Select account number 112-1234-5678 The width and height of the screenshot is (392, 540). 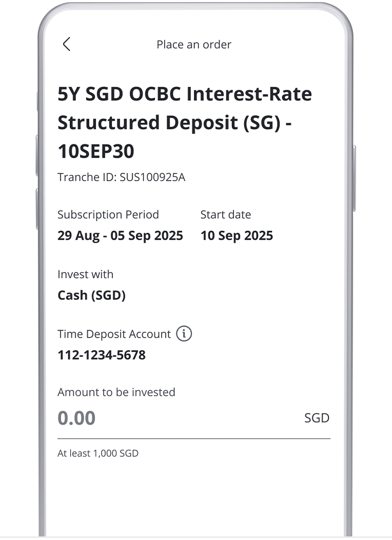(102, 355)
